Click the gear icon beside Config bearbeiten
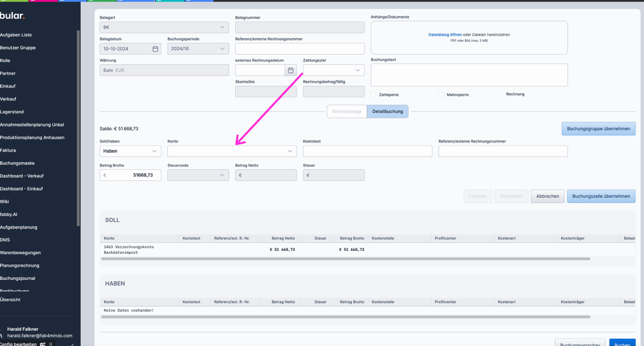Screen dimensions: 644x346 point(43,344)
